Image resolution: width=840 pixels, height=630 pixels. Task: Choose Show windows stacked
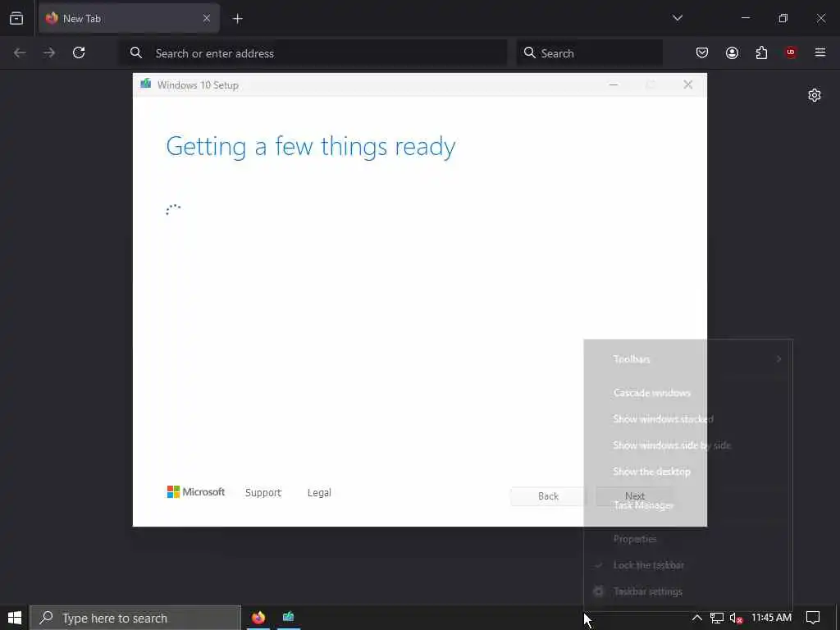[x=688, y=419]
